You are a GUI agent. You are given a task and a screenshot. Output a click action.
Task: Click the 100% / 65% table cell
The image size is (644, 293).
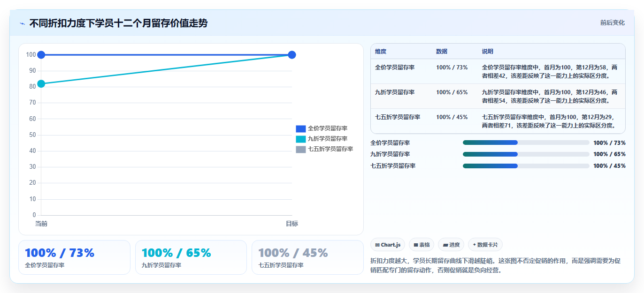(452, 92)
